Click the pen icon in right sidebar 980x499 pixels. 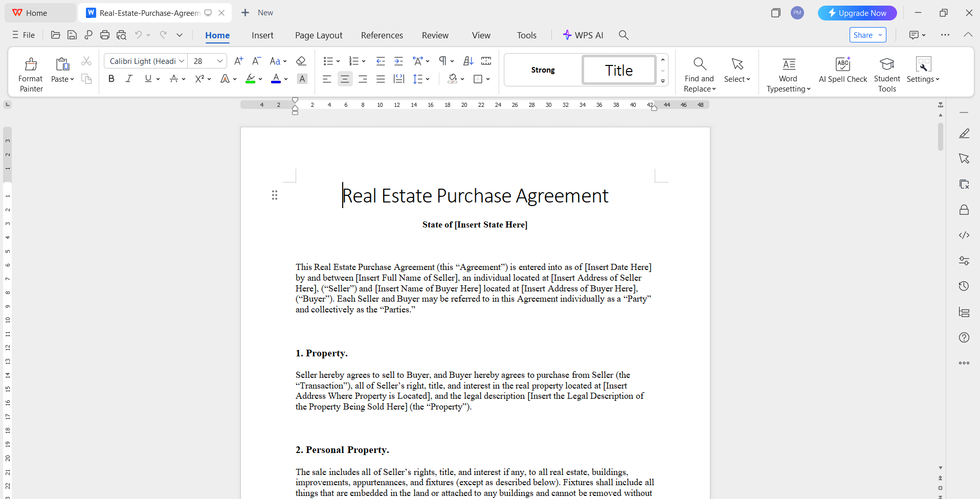click(964, 133)
